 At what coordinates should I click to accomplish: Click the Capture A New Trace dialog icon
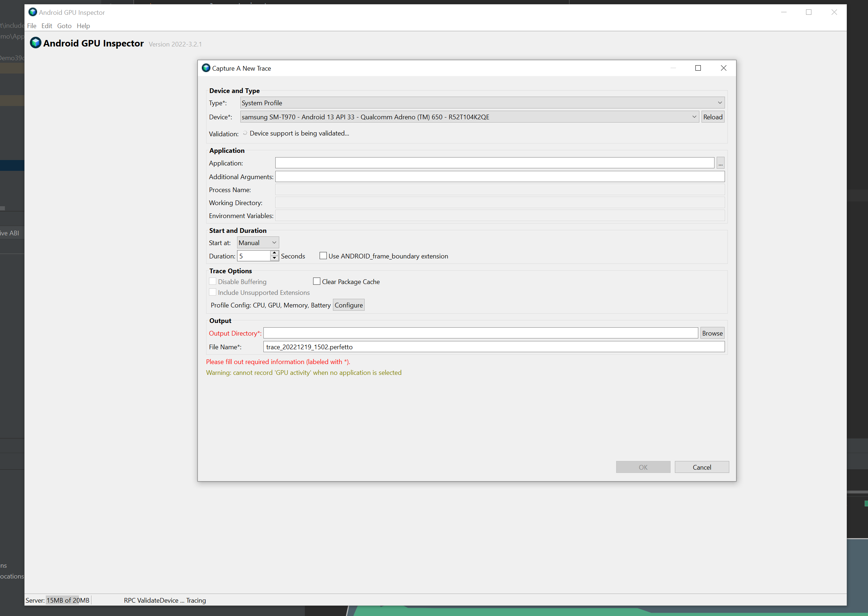(x=206, y=68)
